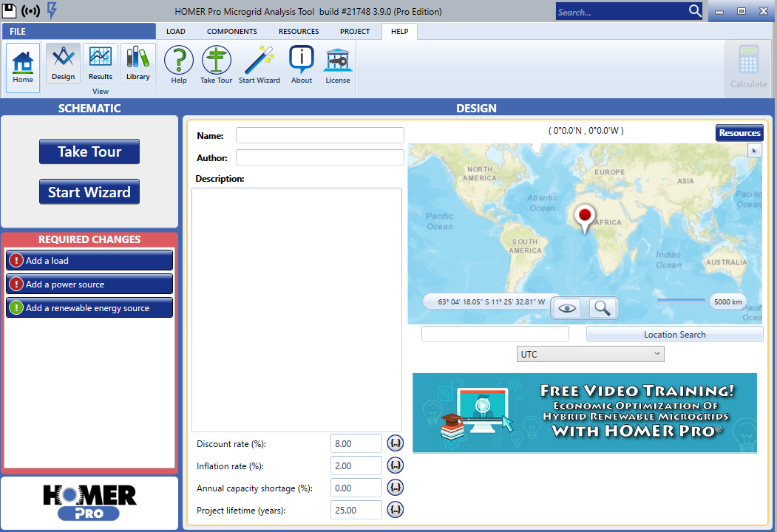This screenshot has width=777, height=532.
Task: Switch to the Design view
Action: (63, 63)
